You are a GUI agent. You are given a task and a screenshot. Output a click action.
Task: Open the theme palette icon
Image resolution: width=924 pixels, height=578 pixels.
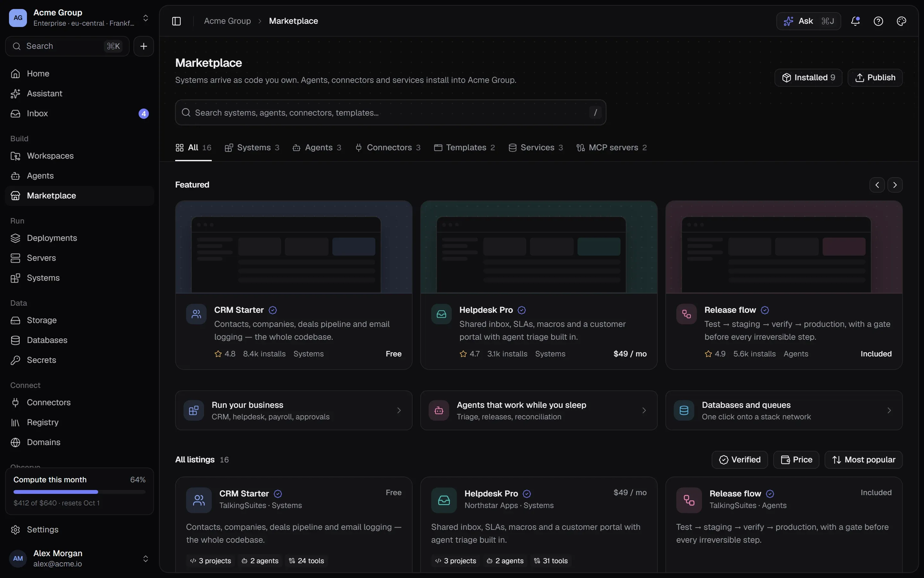tap(901, 21)
